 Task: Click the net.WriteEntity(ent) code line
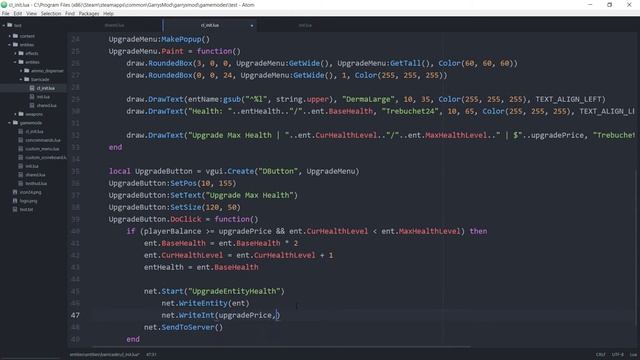click(x=205, y=303)
